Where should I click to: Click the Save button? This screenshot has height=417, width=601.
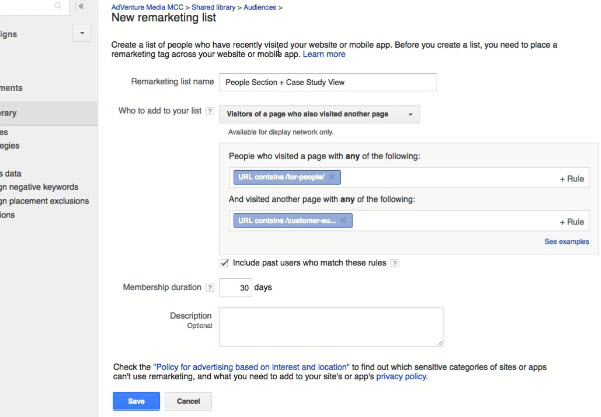click(136, 400)
